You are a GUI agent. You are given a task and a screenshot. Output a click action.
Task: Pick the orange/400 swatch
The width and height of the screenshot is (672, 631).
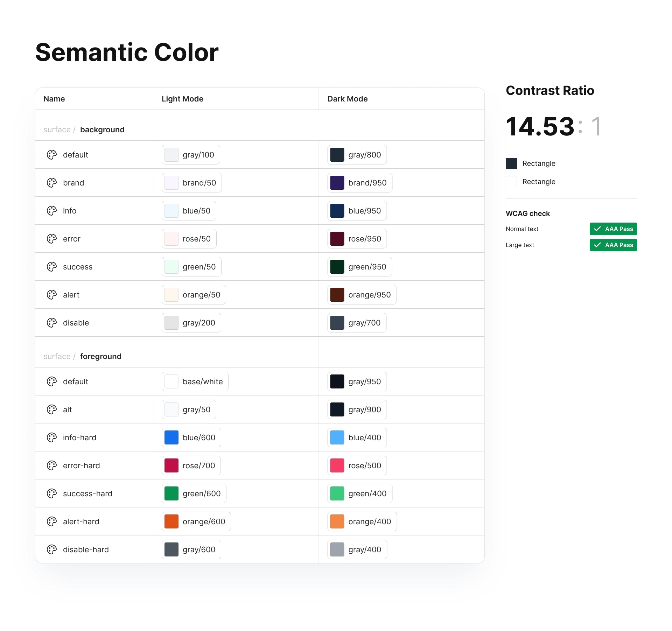337,521
